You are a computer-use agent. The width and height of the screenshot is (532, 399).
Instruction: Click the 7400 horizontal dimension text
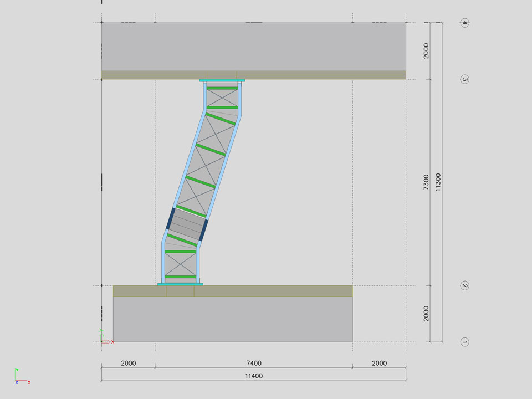coord(254,364)
